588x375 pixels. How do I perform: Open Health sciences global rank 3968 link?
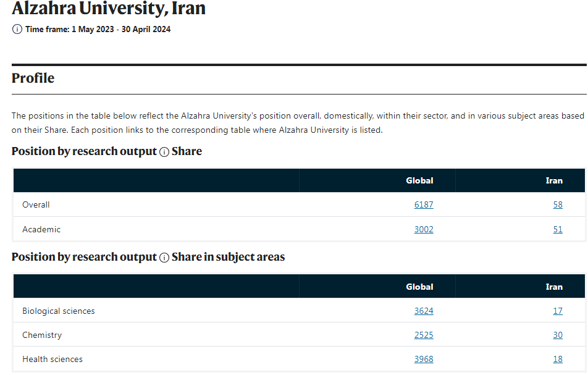424,360
